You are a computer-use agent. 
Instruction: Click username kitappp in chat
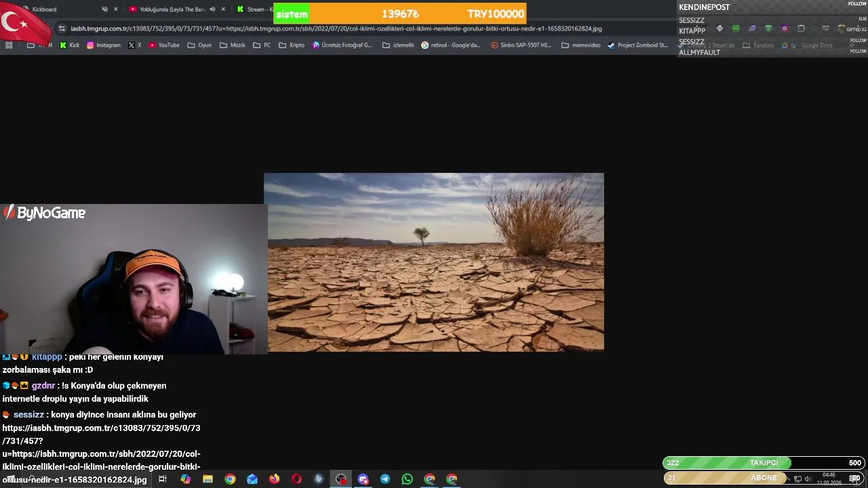click(47, 357)
